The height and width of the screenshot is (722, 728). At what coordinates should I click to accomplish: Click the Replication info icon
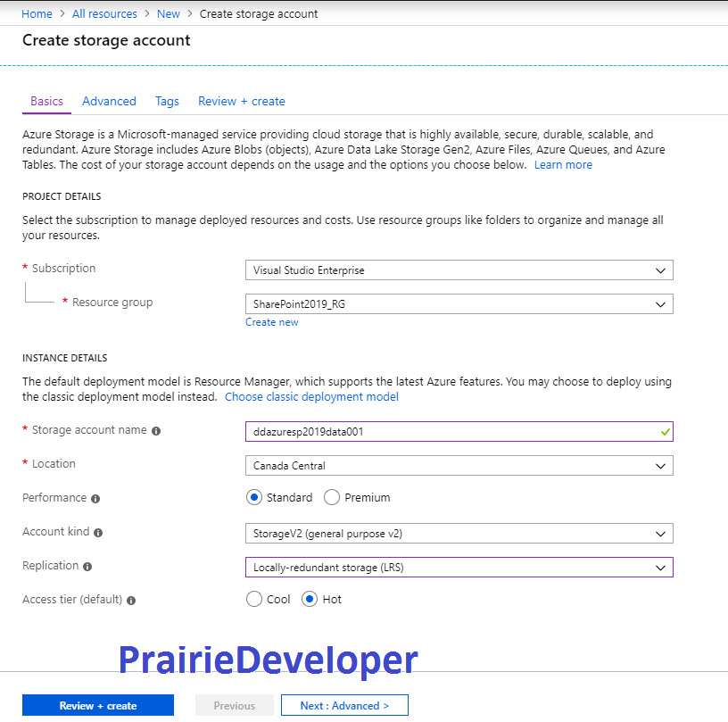(x=87, y=567)
